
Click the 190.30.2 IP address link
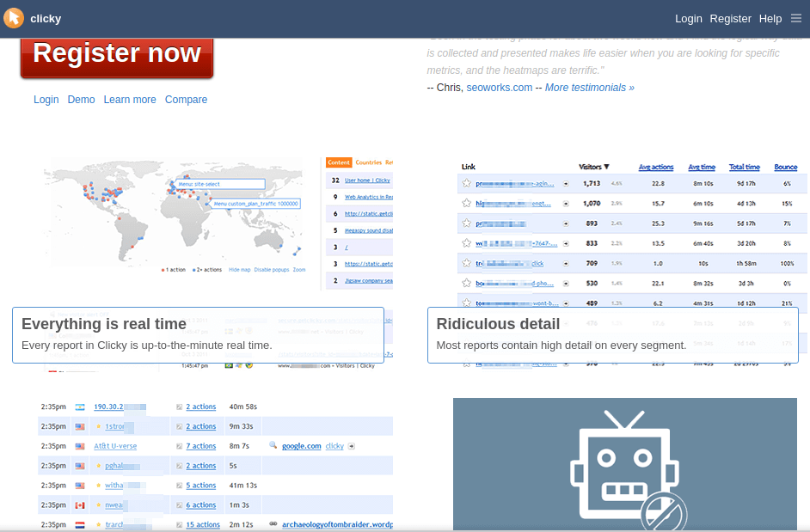tap(108, 407)
